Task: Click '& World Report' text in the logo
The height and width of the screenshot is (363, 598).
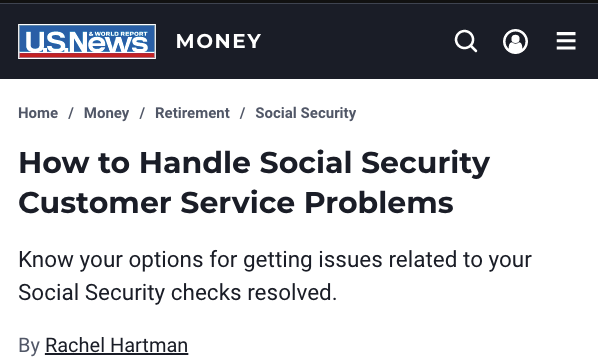Action: point(118,34)
